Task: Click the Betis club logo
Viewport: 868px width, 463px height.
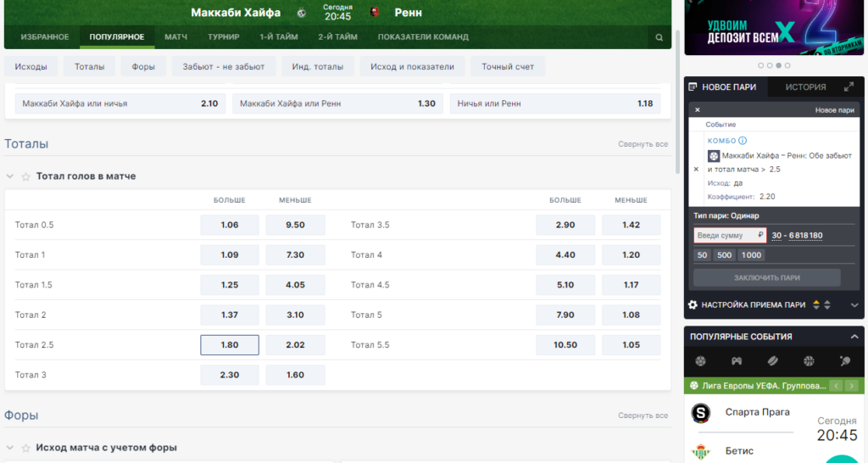Action: (701, 453)
